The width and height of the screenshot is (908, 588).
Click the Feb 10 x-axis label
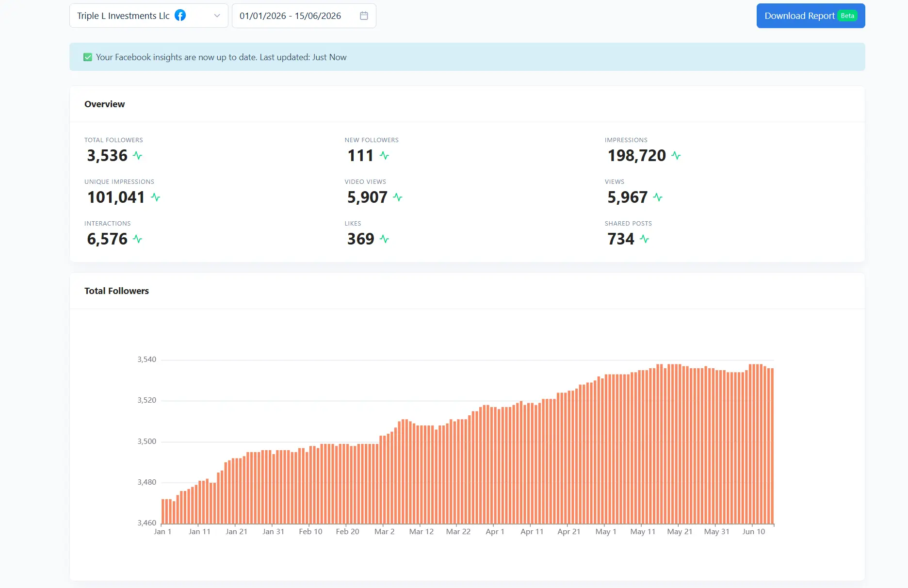click(310, 532)
